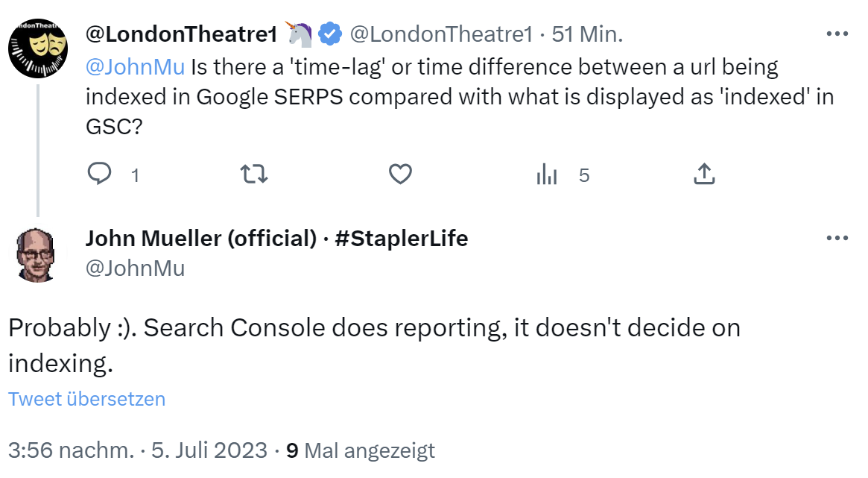Screen dimensions: 868x478
Task: Retweet the LondonTheatre1 tweet
Action: (x=253, y=174)
